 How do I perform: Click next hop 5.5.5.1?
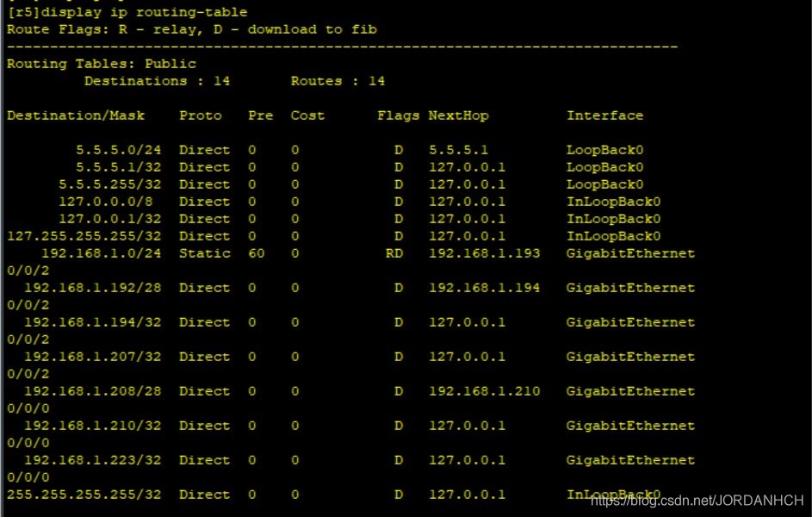pyautogui.click(x=458, y=150)
